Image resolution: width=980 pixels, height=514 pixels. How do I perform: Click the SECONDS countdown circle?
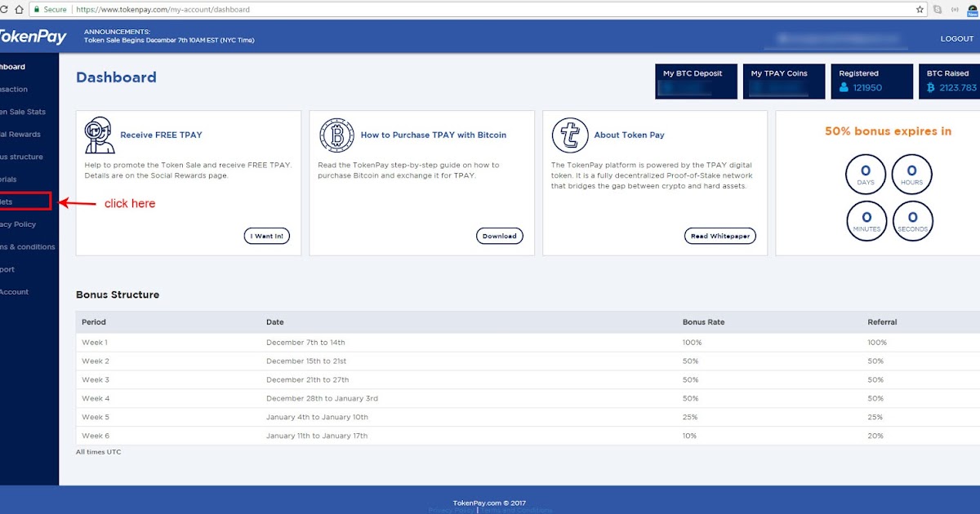[x=911, y=220]
